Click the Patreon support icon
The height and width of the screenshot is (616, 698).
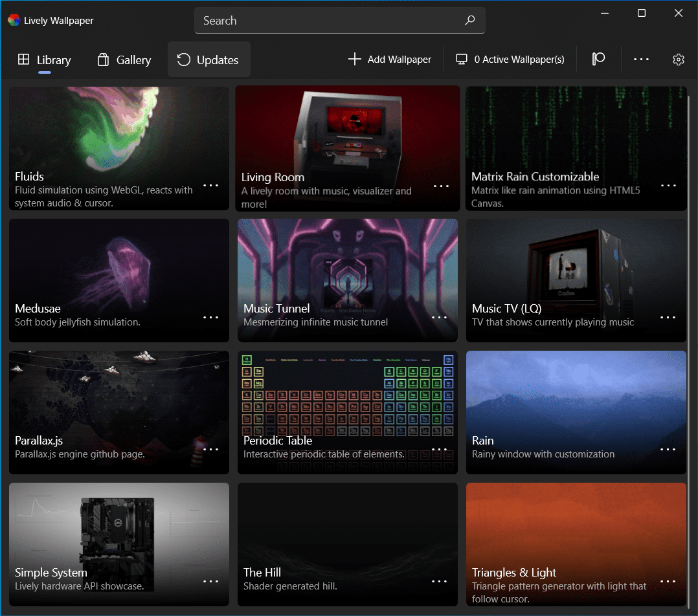(598, 60)
